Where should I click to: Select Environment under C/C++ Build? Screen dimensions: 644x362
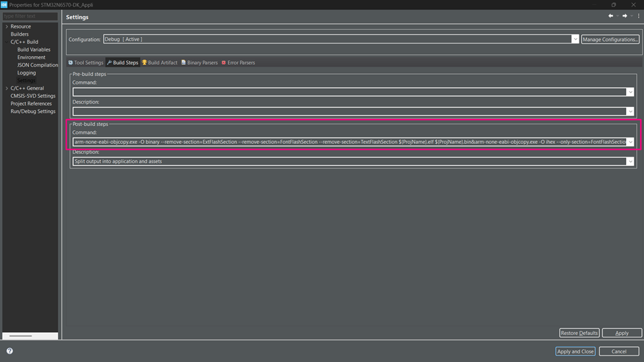click(x=31, y=57)
